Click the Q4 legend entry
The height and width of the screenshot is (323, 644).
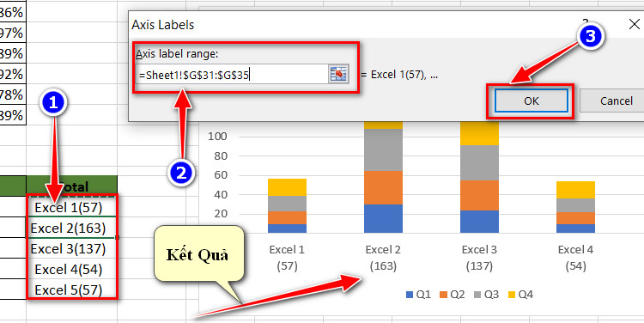520,295
